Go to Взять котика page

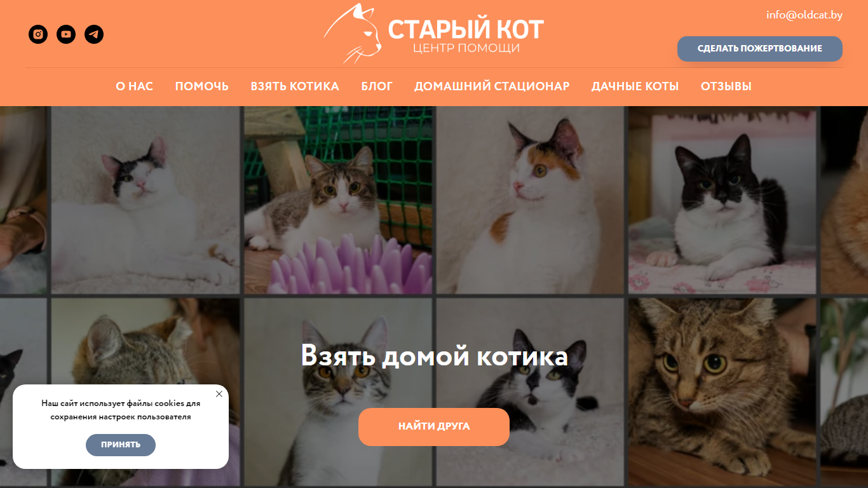pos(295,86)
